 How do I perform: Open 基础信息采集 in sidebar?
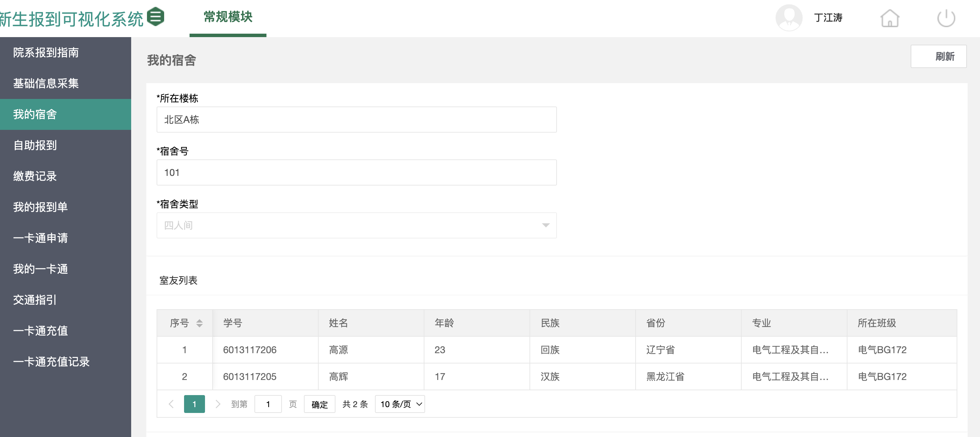[46, 83]
